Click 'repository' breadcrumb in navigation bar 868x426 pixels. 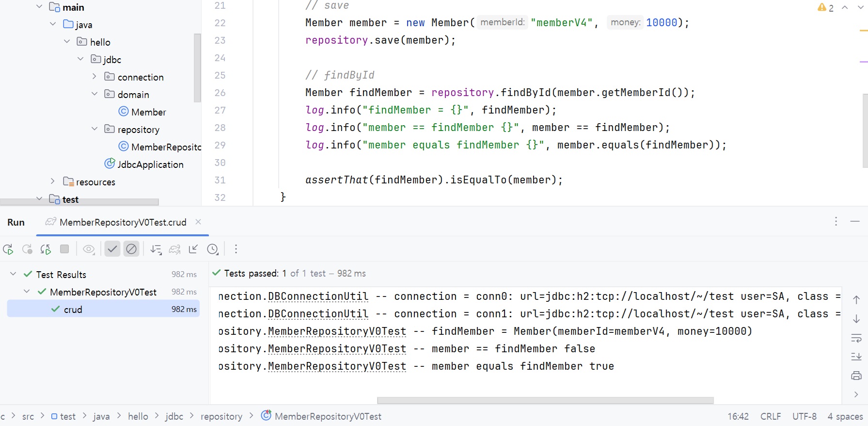(x=221, y=416)
